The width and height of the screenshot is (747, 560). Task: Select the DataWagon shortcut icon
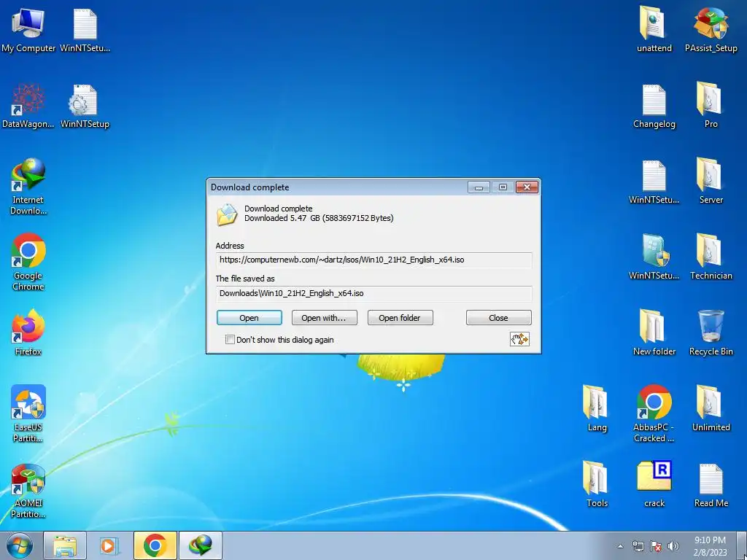pos(28,106)
